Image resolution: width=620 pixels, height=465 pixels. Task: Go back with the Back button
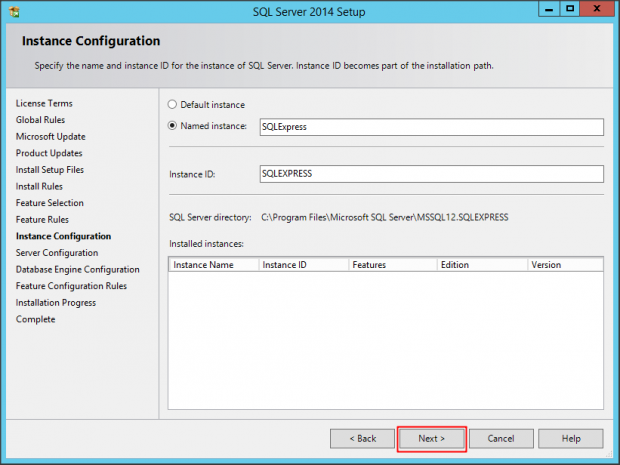(363, 439)
